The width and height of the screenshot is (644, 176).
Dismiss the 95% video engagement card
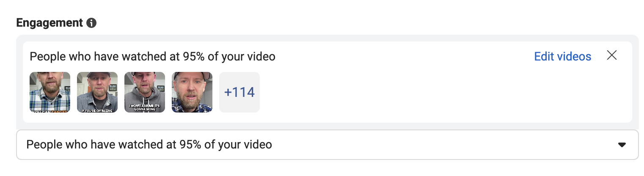click(x=611, y=55)
